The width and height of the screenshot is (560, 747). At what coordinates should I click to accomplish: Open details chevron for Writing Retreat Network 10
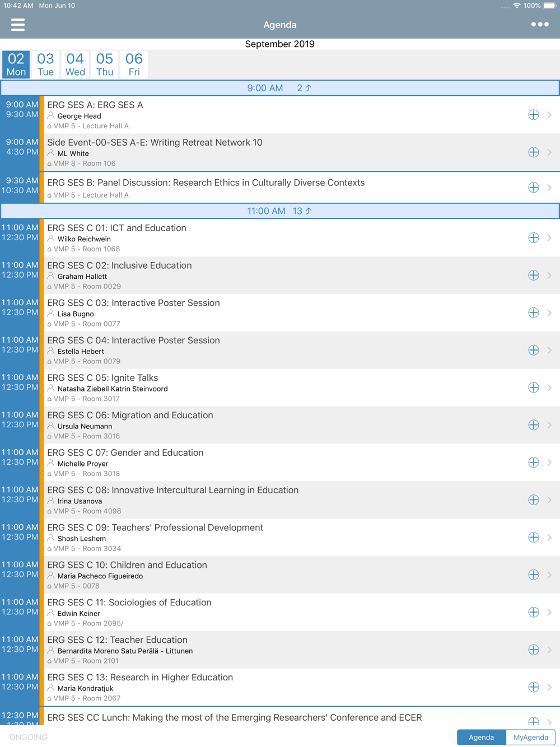pos(549,152)
